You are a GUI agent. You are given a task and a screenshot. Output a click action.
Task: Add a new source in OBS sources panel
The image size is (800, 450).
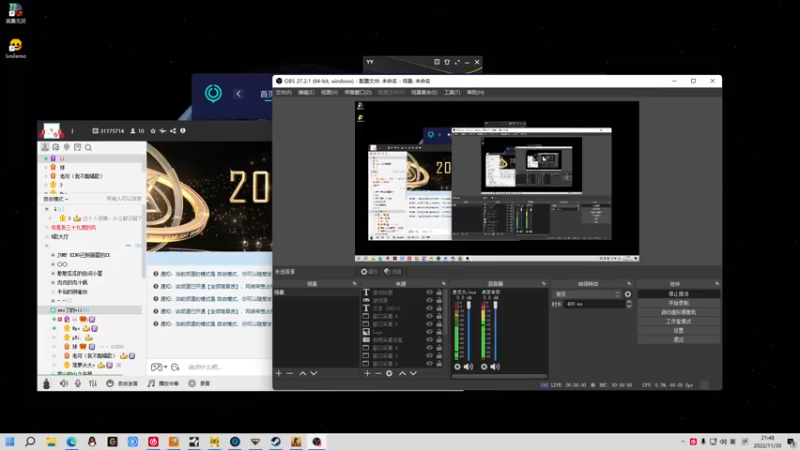click(367, 373)
